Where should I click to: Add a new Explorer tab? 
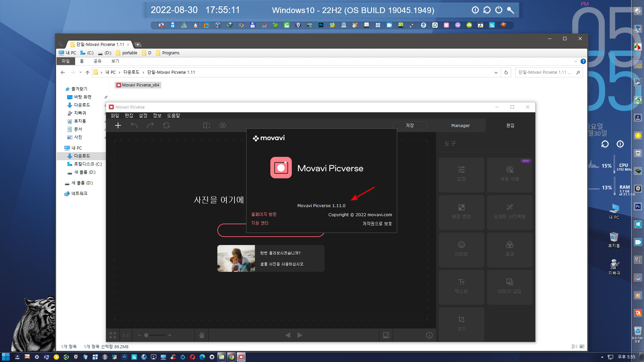coord(138,45)
